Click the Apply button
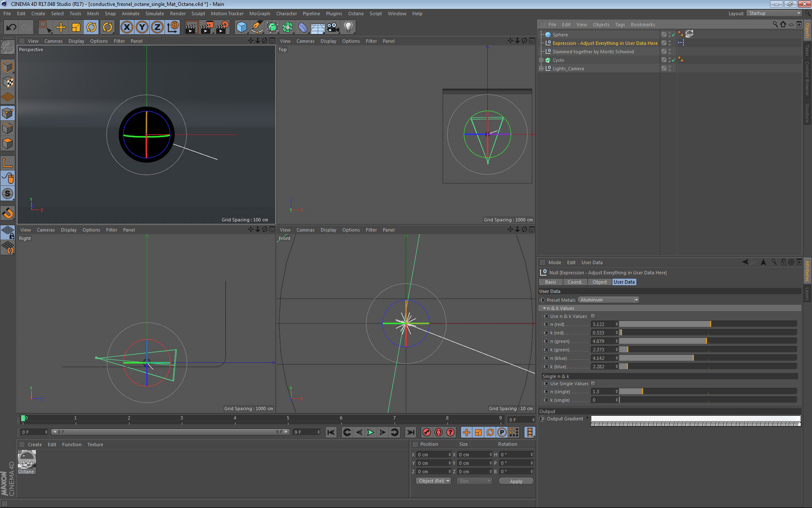The height and width of the screenshot is (508, 812). [x=516, y=481]
